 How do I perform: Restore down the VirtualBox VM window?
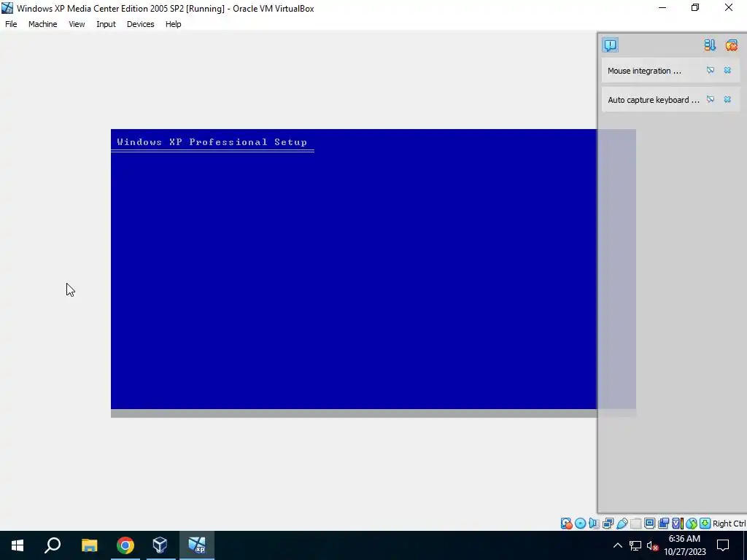695,8
